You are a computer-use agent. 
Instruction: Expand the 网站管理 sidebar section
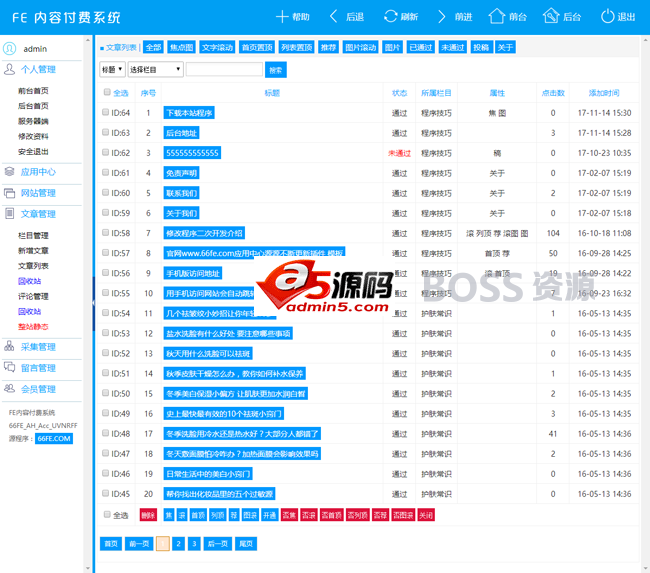pos(38,193)
